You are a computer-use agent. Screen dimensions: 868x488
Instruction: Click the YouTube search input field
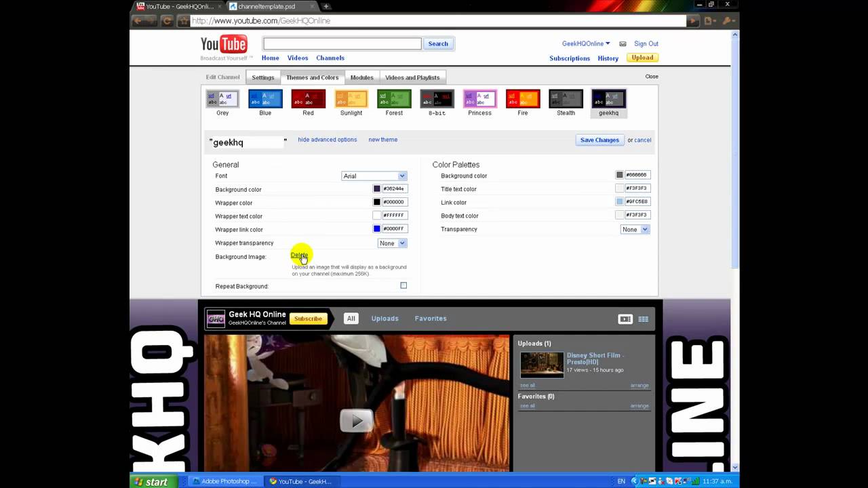[342, 44]
